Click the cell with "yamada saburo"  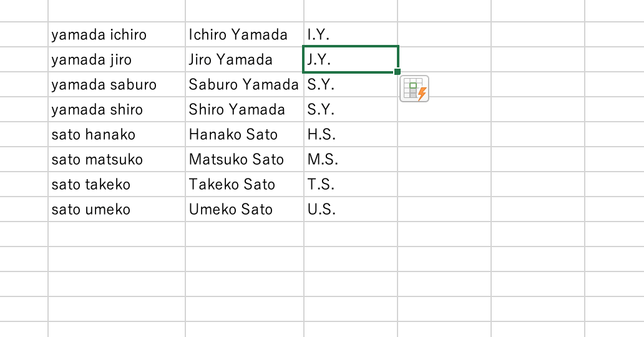coord(116,85)
